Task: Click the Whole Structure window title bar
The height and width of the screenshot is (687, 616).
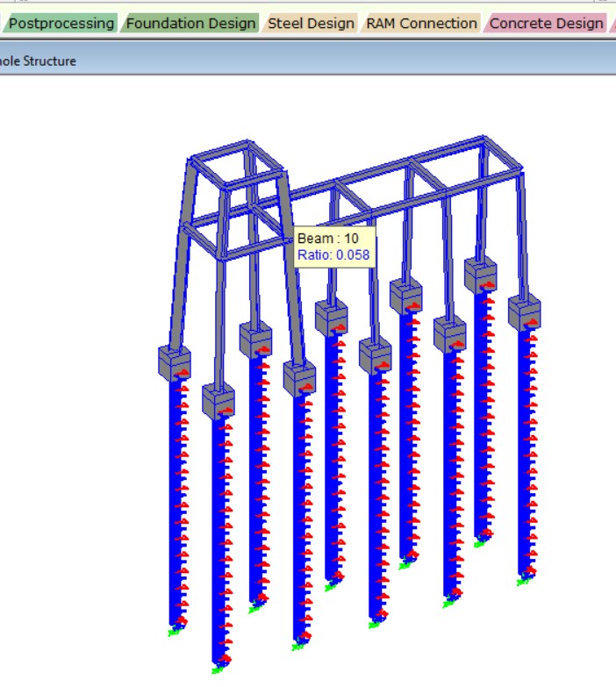Action: 263,61
